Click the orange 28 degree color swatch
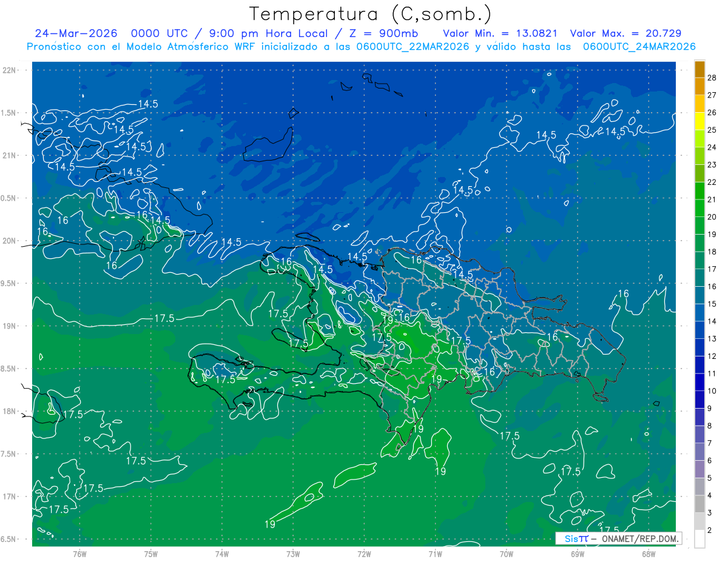The width and height of the screenshot is (728, 562). coord(699,70)
